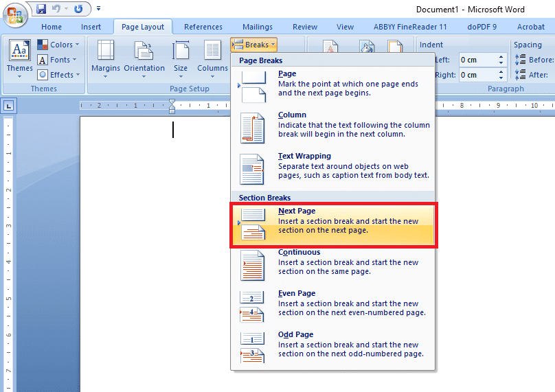Click the Undo arrow icon

pos(56,9)
